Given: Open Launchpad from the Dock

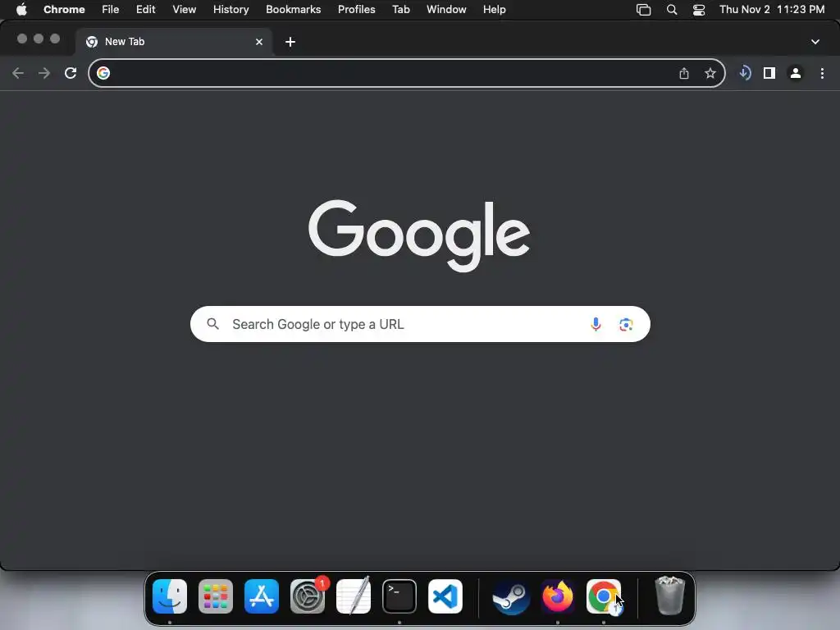Looking at the screenshot, I should click(x=216, y=596).
